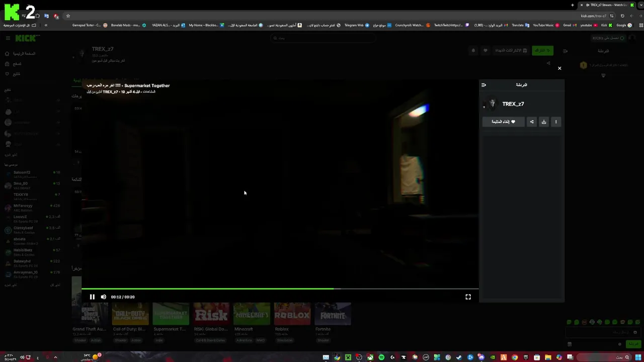This screenshot has height=362, width=644.
Task: Download the clip via download icon
Action: pyautogui.click(x=544, y=122)
